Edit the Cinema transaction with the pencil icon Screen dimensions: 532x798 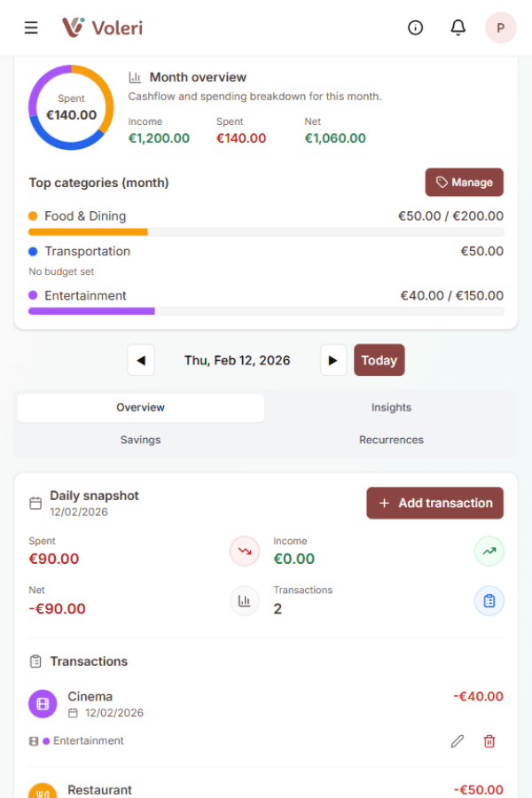click(457, 740)
